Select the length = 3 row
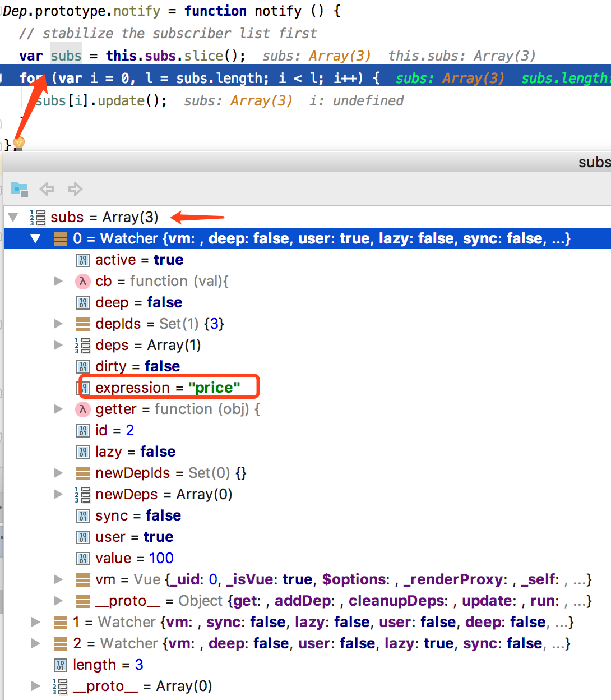This screenshot has height=700, width=611. click(x=108, y=665)
